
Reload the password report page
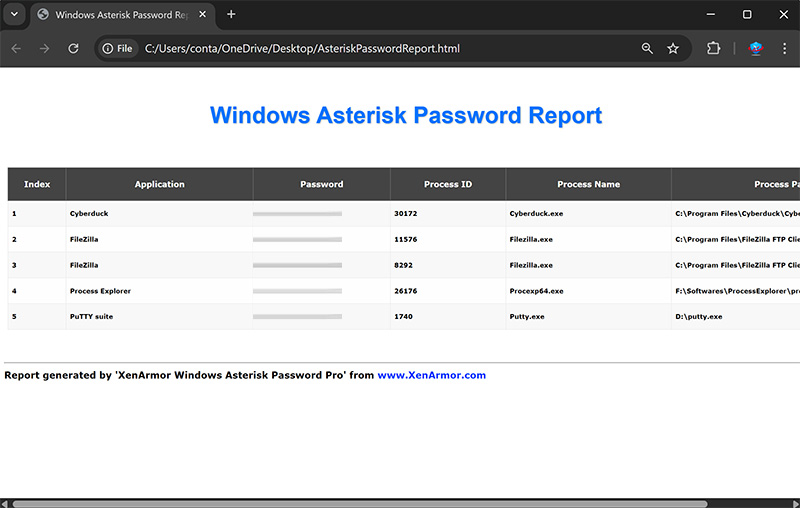(x=73, y=48)
